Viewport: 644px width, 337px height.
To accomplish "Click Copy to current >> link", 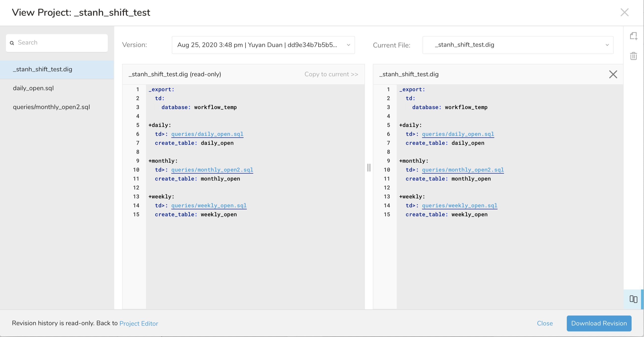I will (331, 74).
